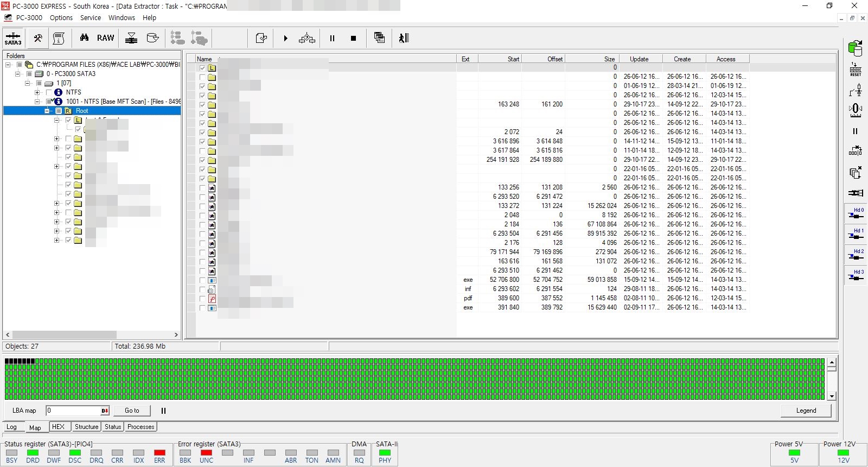
Task: Click the hourglass over disk platters icon
Action: point(131,38)
